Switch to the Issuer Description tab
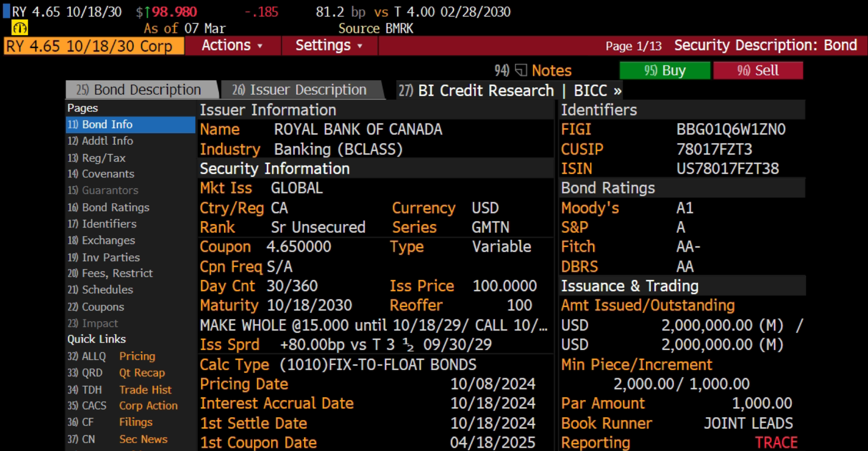The image size is (868, 451). point(302,90)
